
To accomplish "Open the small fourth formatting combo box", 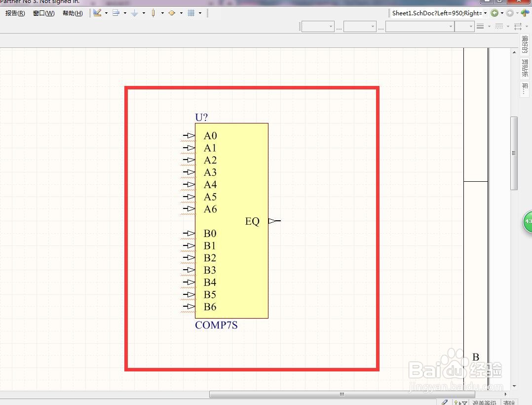I will click(464, 27).
